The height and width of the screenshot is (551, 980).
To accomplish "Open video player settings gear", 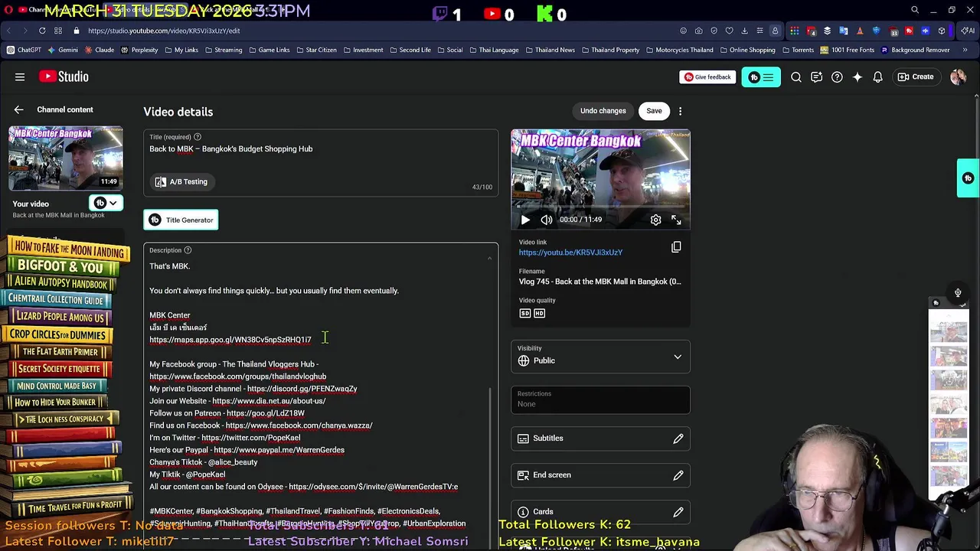I will (x=655, y=220).
